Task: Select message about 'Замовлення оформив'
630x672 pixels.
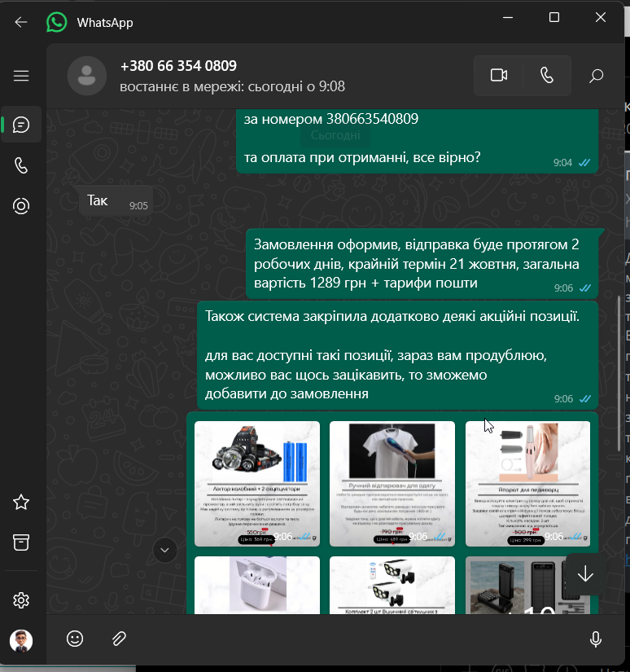Action: click(422, 264)
